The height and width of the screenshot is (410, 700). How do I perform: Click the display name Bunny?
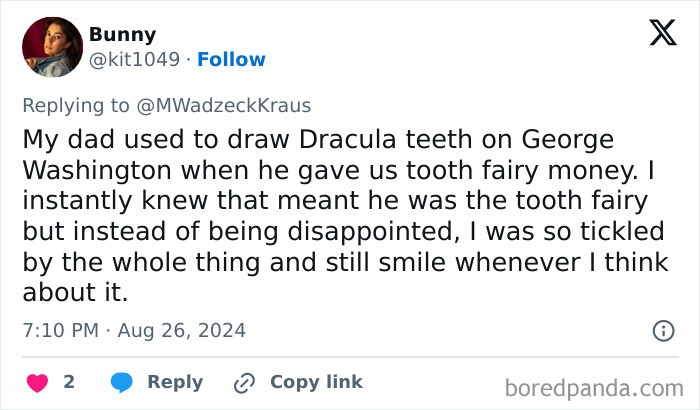coord(122,35)
